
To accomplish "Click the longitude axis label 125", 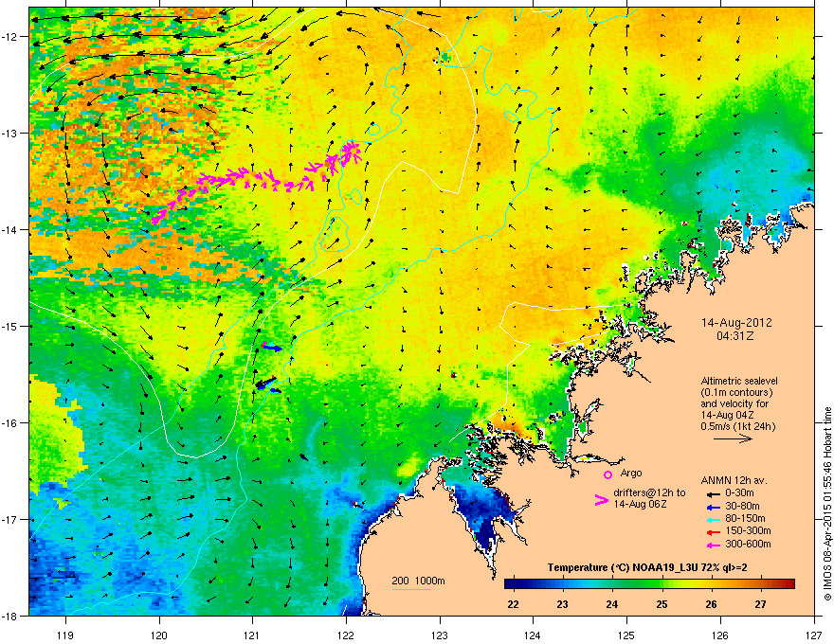I will [x=626, y=635].
